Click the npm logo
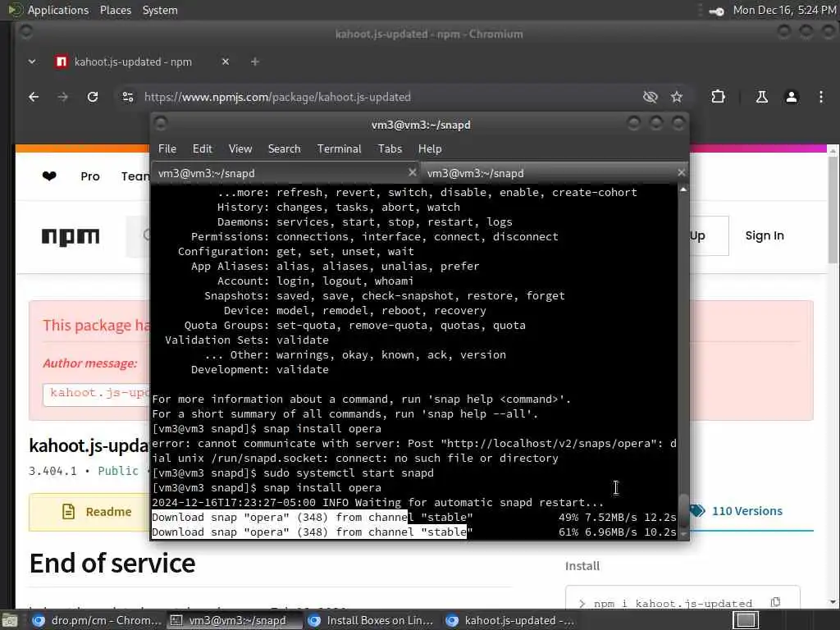The image size is (840, 630). [71, 236]
